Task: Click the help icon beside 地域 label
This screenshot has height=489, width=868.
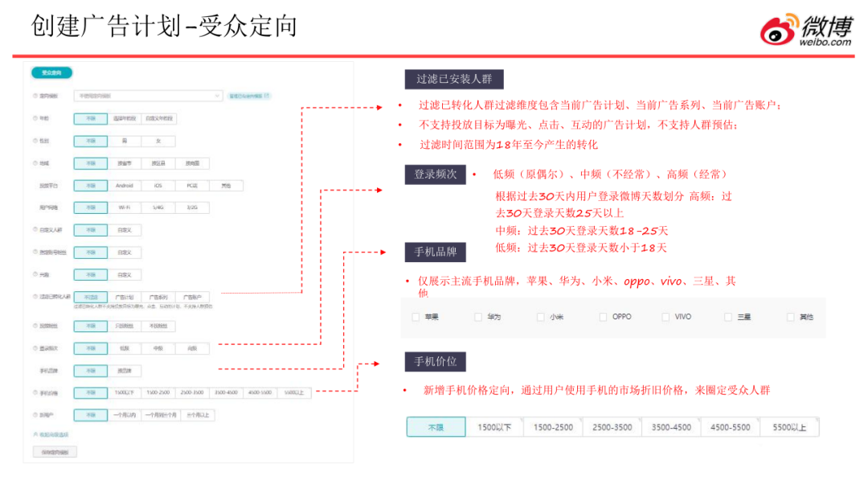Action: coord(35,163)
